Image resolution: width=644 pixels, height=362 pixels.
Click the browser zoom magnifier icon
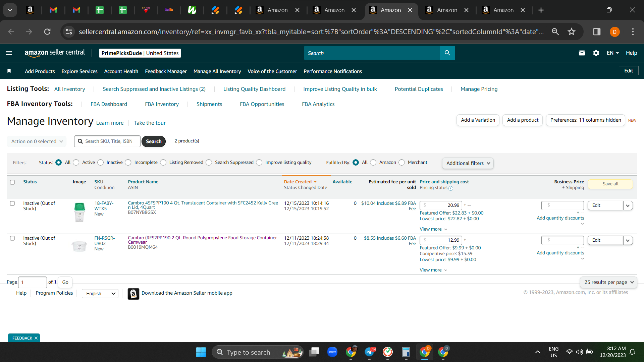(555, 32)
